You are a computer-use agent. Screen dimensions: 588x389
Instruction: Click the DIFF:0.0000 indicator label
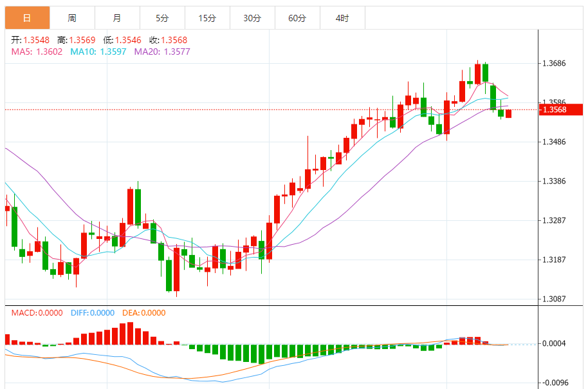point(93,313)
